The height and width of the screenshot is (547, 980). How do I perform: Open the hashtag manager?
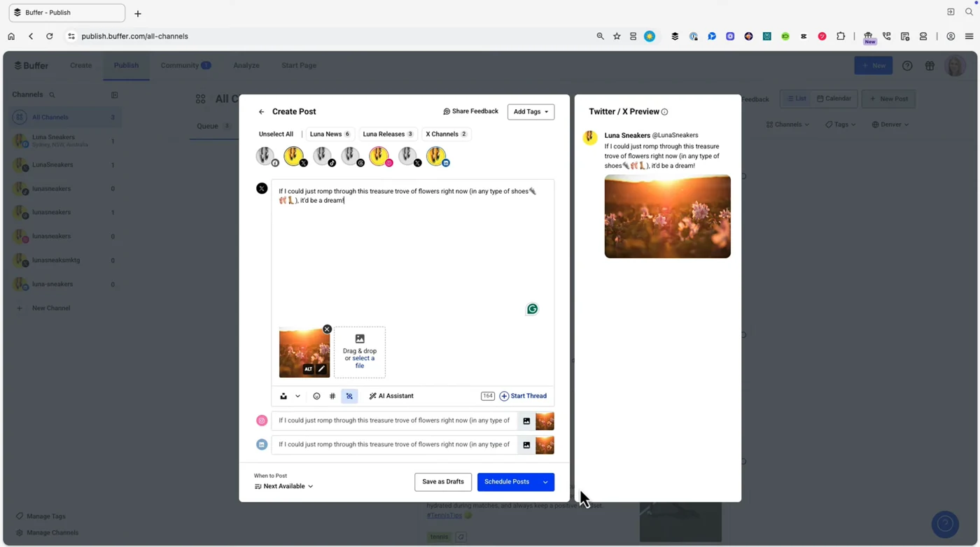332,396
